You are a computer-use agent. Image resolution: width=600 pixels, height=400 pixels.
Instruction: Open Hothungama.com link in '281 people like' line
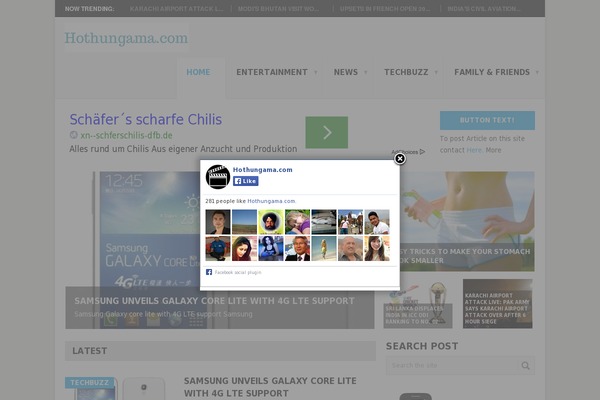point(271,201)
